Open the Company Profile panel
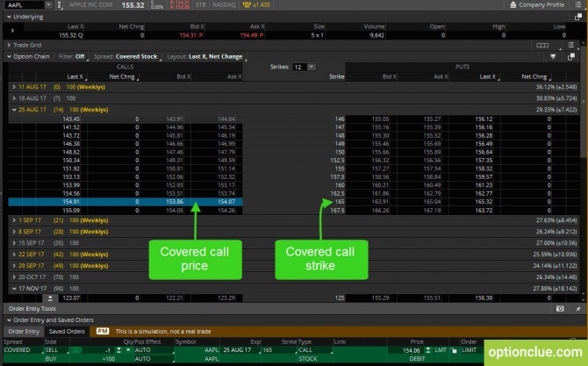 click(537, 5)
